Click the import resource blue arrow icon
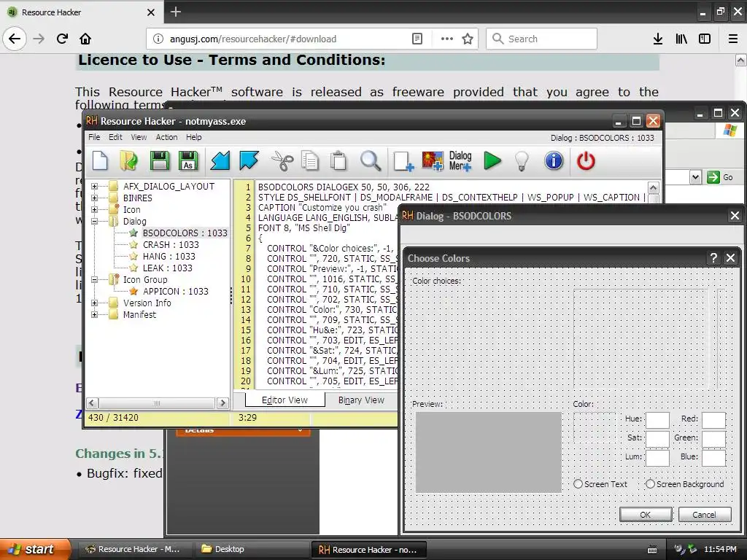The width and height of the screenshot is (747, 560). 220,161
